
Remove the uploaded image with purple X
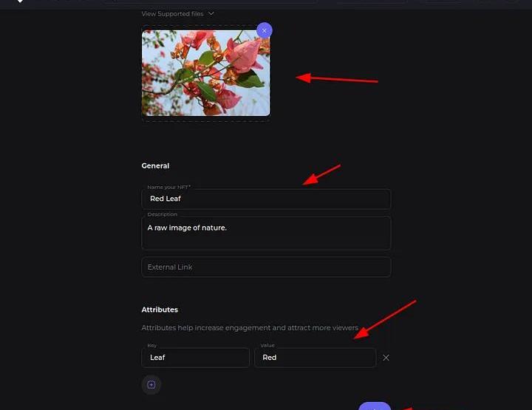point(264,30)
